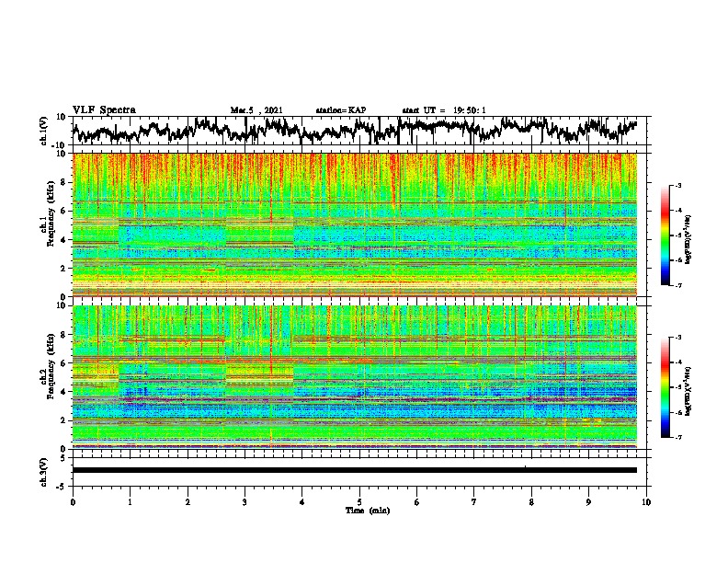Click the "5" tick on ch.3(V) axis
This screenshot has width=728, height=563.
(x=63, y=458)
